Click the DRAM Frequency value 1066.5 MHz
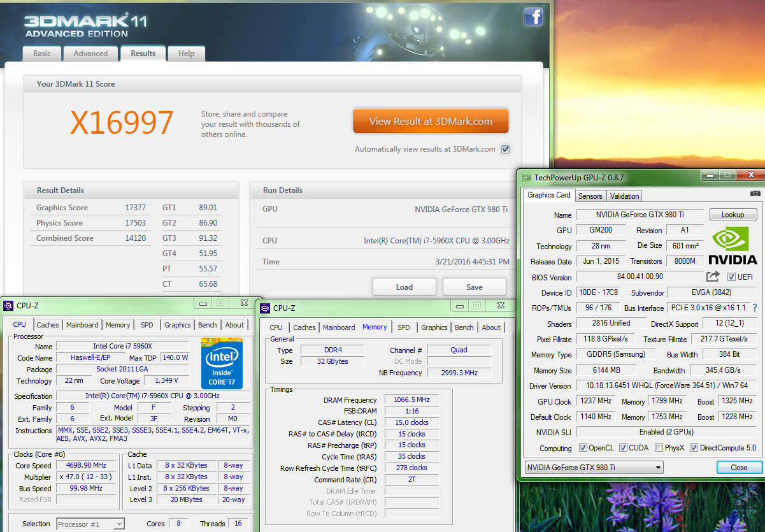The image size is (765, 532). pyautogui.click(x=411, y=399)
